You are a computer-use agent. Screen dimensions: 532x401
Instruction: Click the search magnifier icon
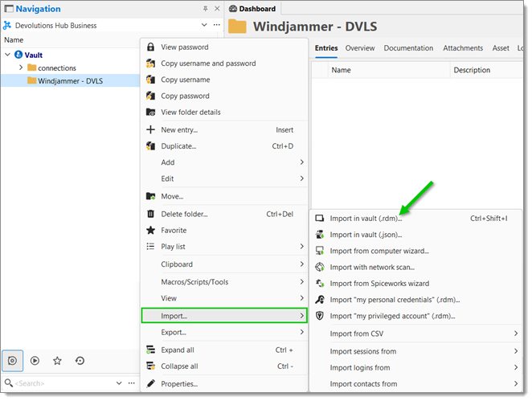pyautogui.click(x=9, y=383)
